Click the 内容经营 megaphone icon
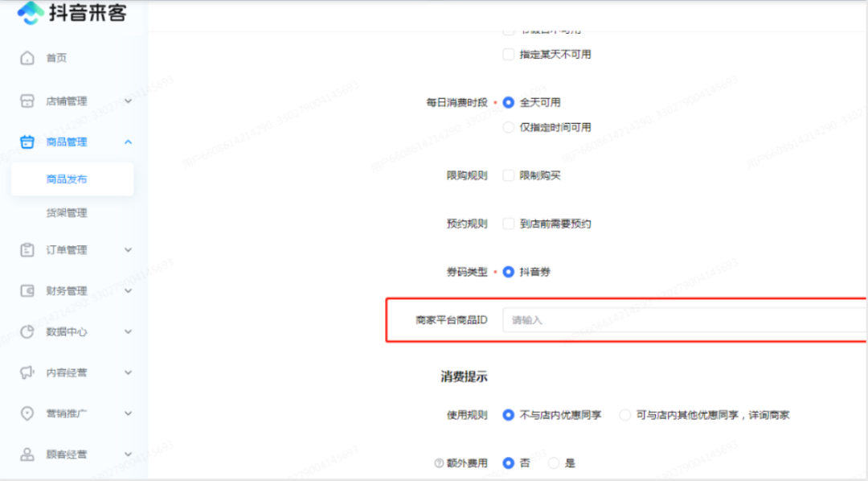Screen dimensions: 868x481 (27, 372)
